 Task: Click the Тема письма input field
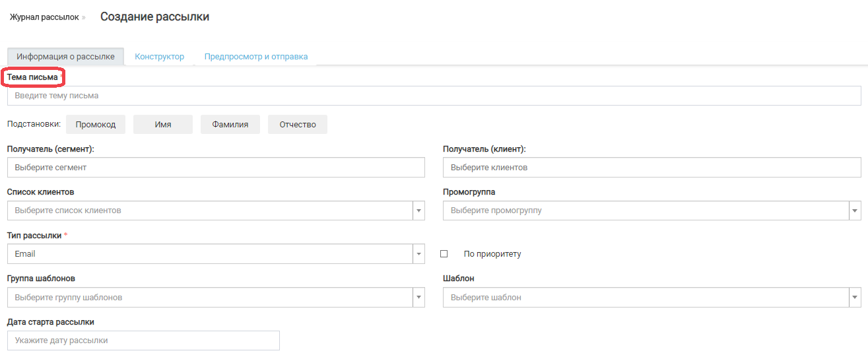pos(434,96)
